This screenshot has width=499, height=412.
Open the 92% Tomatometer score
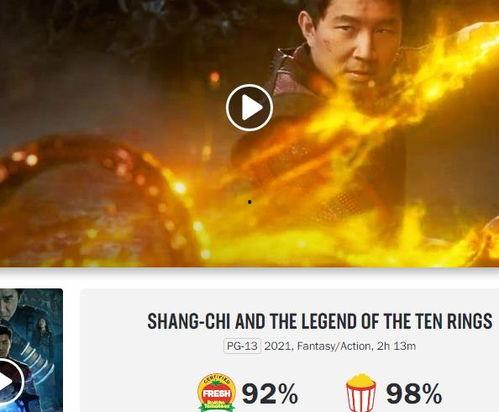[270, 394]
